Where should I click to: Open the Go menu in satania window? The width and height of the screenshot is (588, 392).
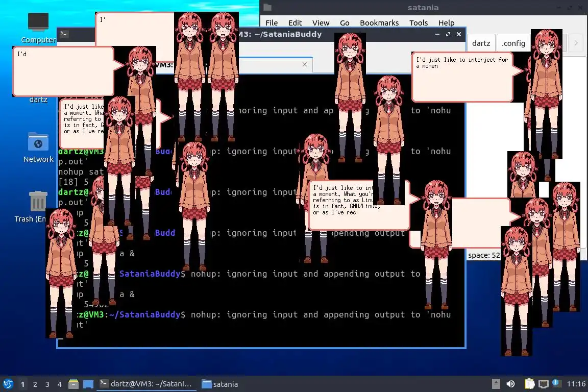coord(345,23)
